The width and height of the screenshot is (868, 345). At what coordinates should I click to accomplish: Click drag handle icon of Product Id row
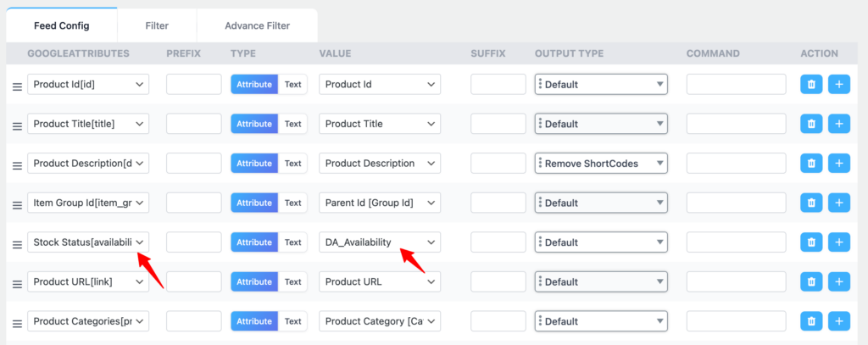pyautogui.click(x=17, y=86)
